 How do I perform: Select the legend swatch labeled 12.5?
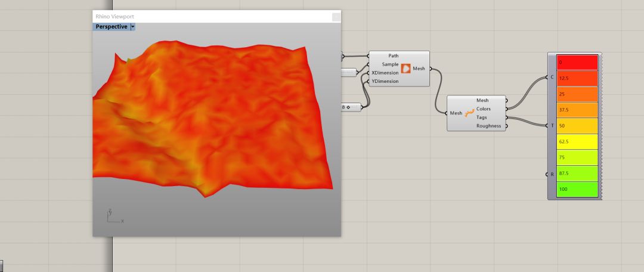577,78
